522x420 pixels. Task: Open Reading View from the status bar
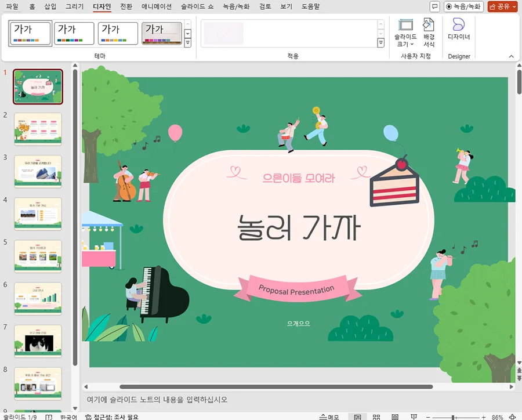point(394,416)
